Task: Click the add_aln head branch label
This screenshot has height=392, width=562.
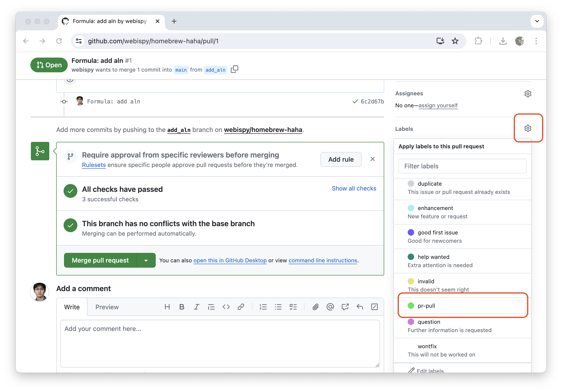Action: pos(215,70)
